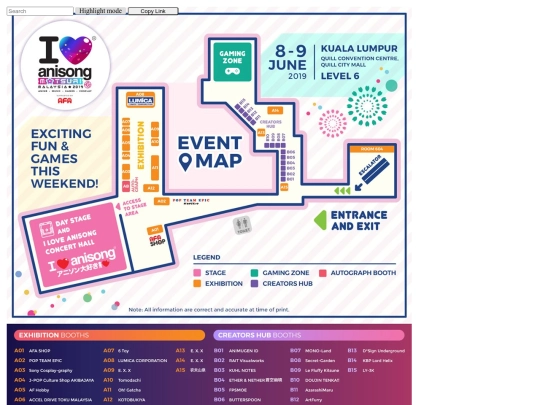Viewport: 540px width, 405px height.
Task: Click the B09 Le Fluffy Kitsune listing
Action: (x=315, y=370)
